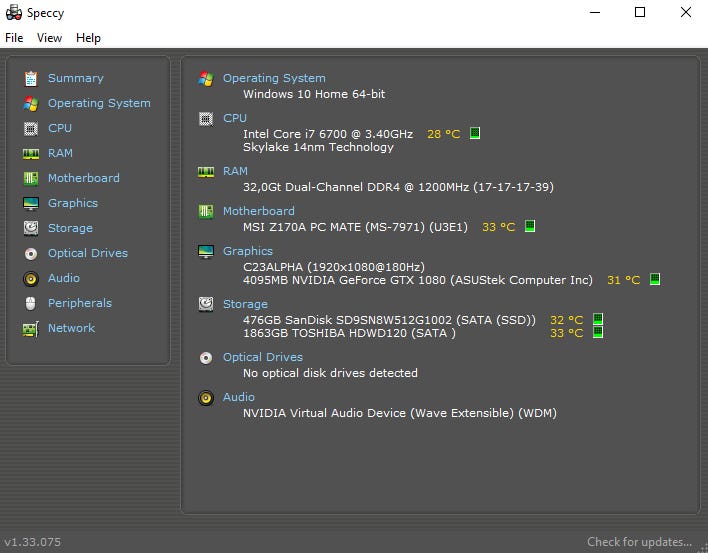The width and height of the screenshot is (708, 553).
Task: Select the CPU chip icon in sidebar
Action: click(x=30, y=128)
